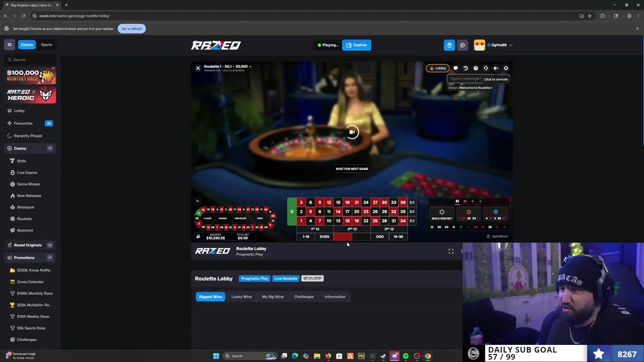Open Spotify from the taskbar
The image size is (644, 362).
tap(406, 356)
